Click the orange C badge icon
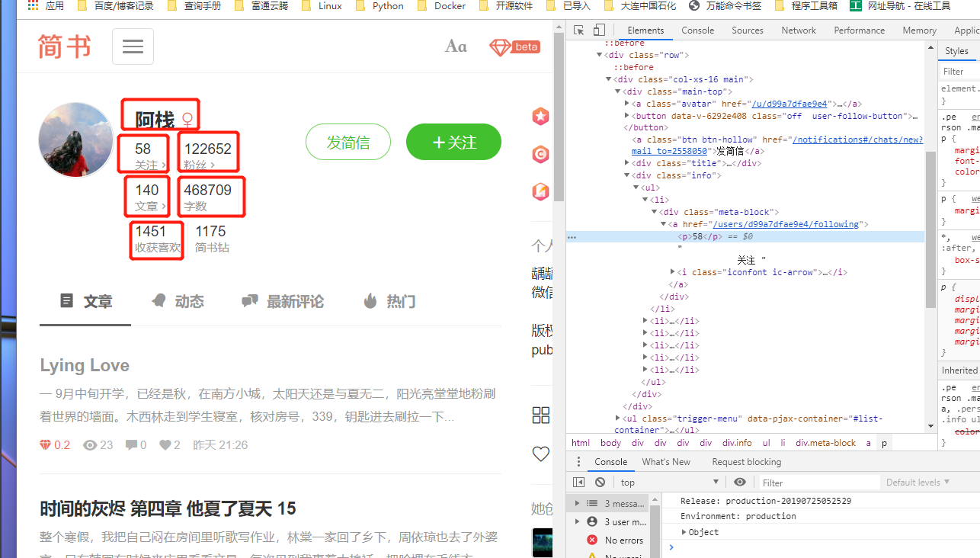This screenshot has width=980, height=558. (x=540, y=154)
